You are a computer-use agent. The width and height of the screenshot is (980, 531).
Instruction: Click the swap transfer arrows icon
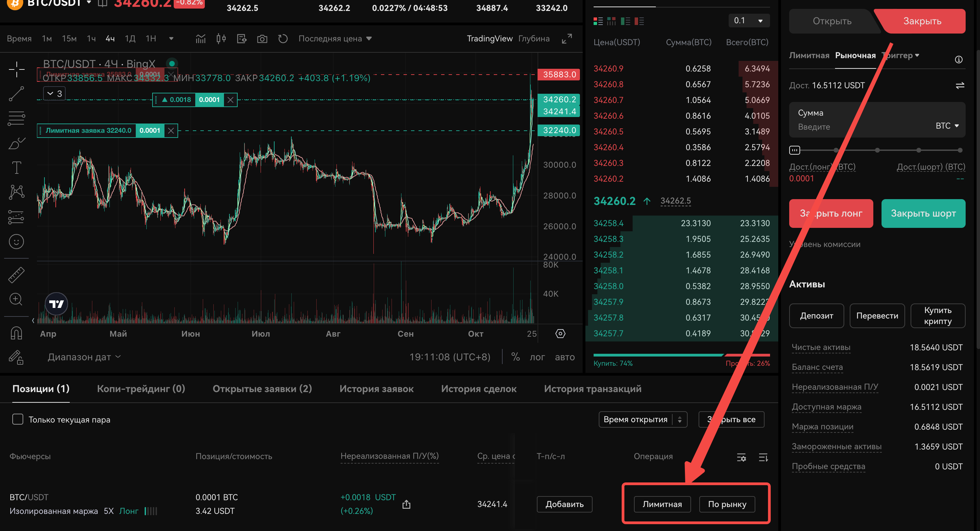[x=960, y=85]
